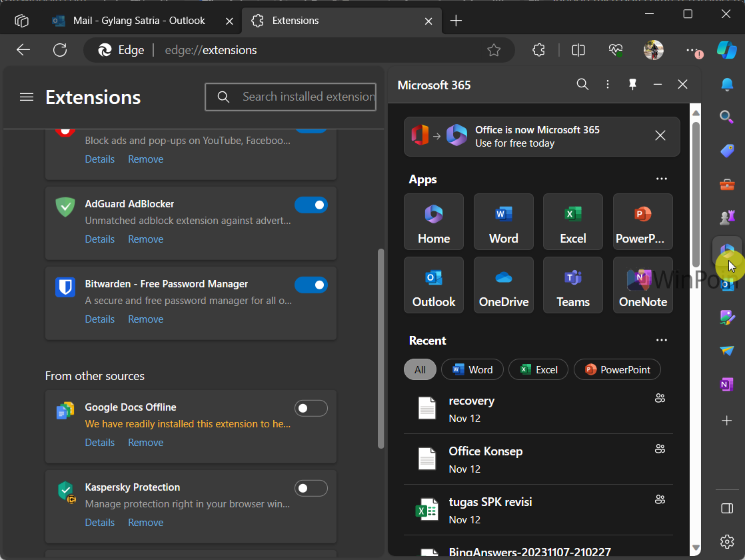Open Outlook app tile
The height and width of the screenshot is (560, 745).
click(x=434, y=285)
